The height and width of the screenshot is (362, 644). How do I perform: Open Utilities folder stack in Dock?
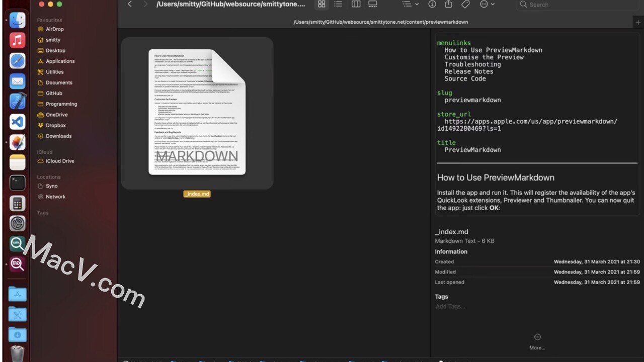pyautogui.click(x=18, y=315)
